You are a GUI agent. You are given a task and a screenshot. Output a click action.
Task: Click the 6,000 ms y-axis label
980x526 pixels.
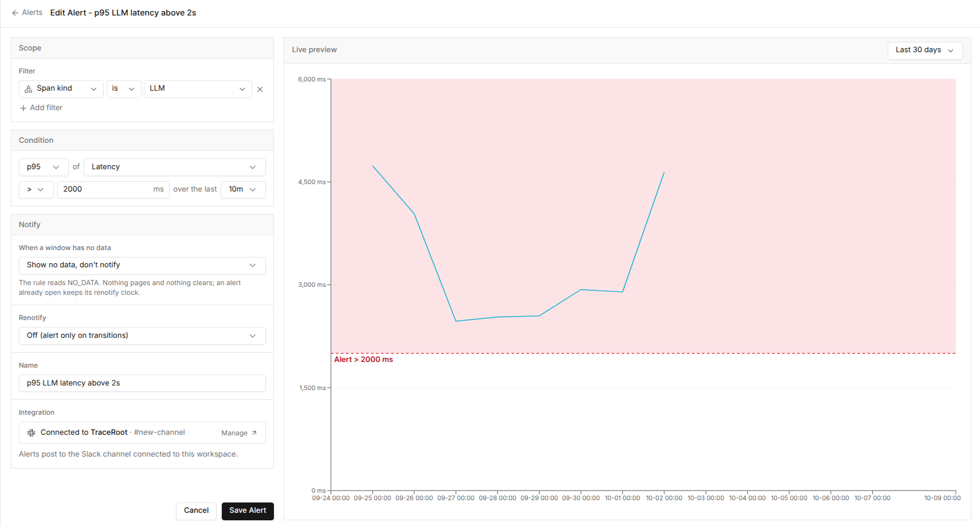312,79
